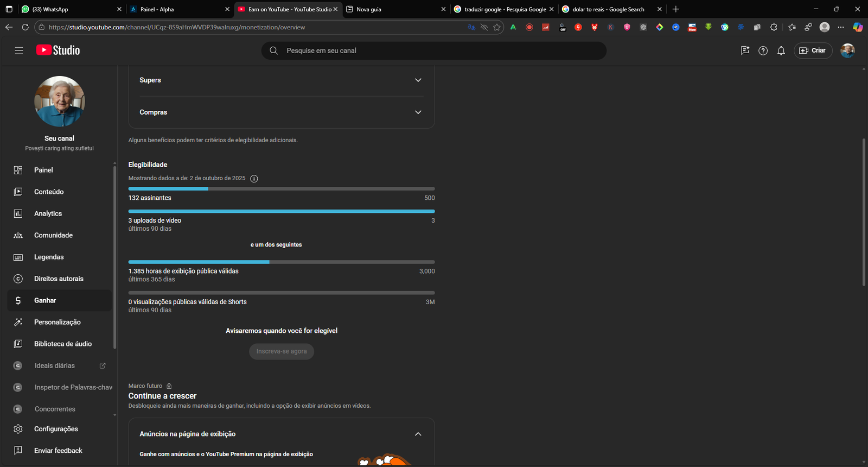Click the Criar button
This screenshot has width=868, height=467.
pyautogui.click(x=813, y=51)
